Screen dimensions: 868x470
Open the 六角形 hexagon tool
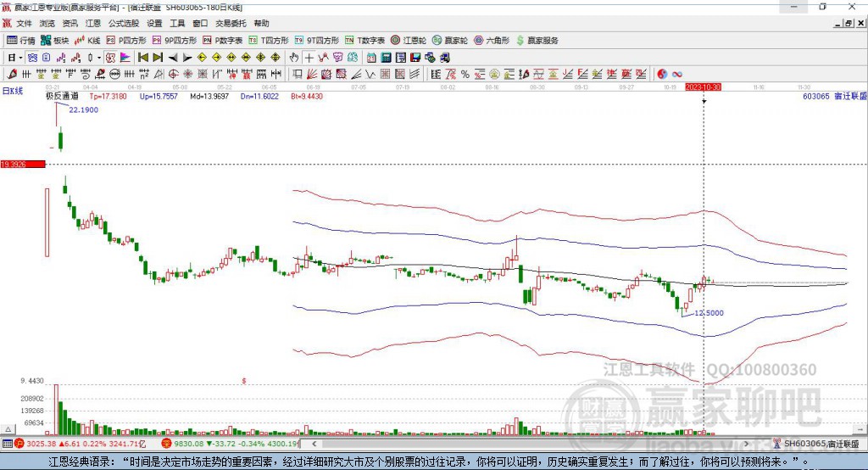pyautogui.click(x=492, y=41)
